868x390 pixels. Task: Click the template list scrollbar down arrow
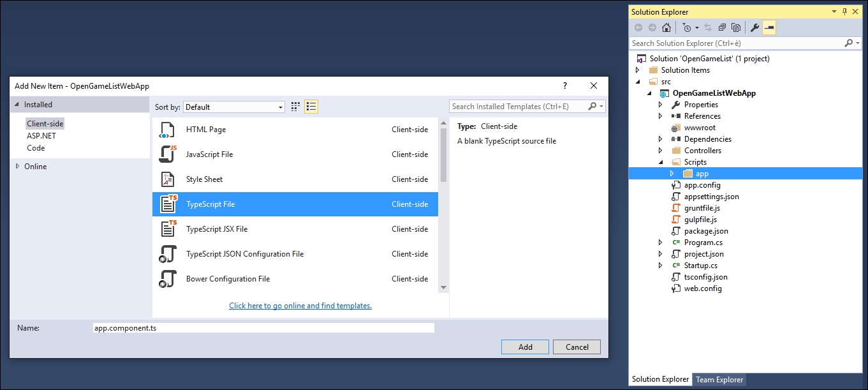(x=444, y=287)
